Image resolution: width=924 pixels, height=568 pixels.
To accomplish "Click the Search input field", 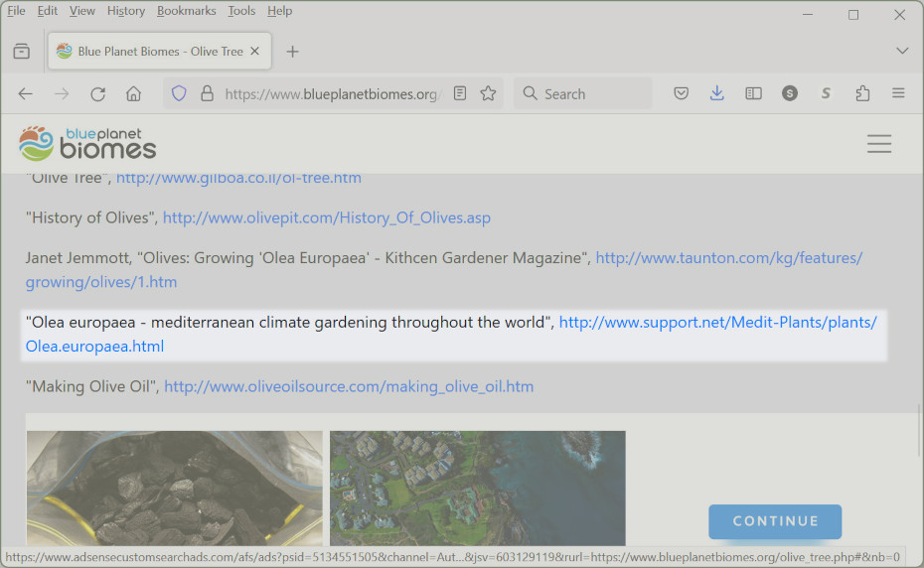I will [593, 94].
